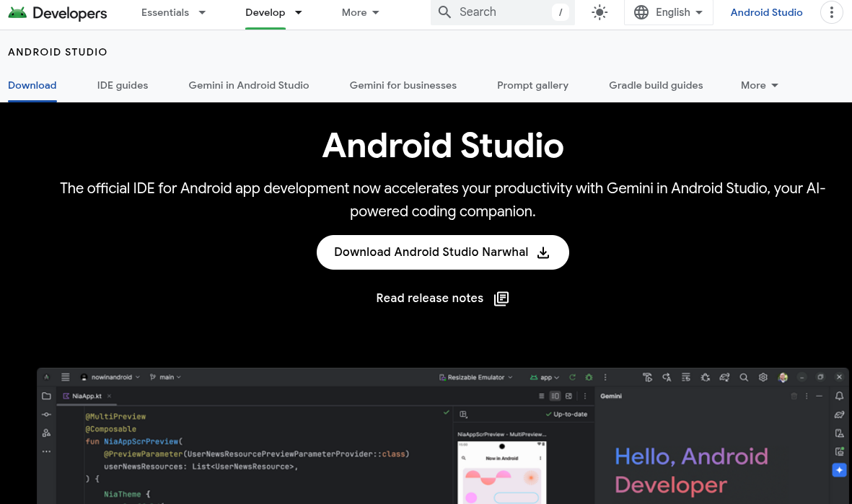Click the Develop navigation label
Screen dimensions: 852x504
(x=265, y=12)
